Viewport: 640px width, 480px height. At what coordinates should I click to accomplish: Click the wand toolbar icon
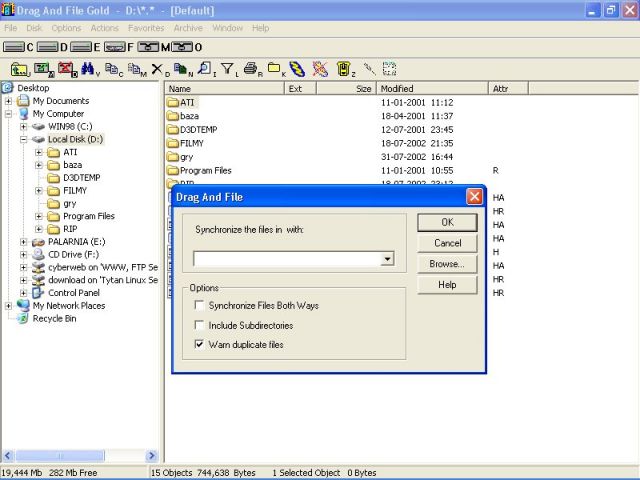point(369,69)
